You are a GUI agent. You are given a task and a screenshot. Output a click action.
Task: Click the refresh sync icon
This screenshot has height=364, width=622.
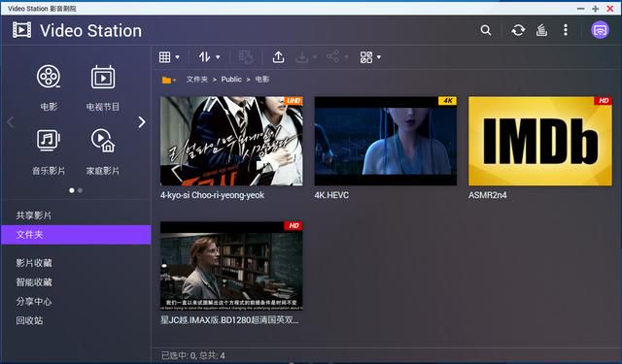tap(518, 30)
